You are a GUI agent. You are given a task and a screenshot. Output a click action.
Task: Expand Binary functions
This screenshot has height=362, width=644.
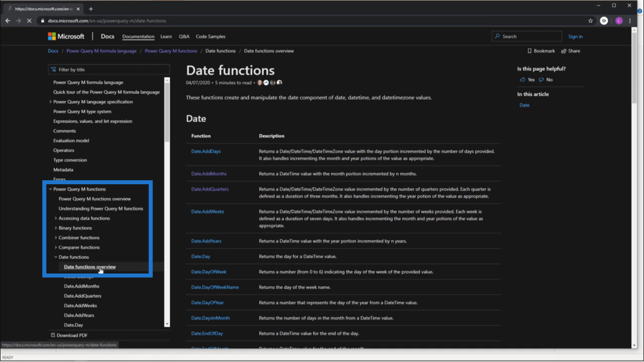tap(56, 228)
